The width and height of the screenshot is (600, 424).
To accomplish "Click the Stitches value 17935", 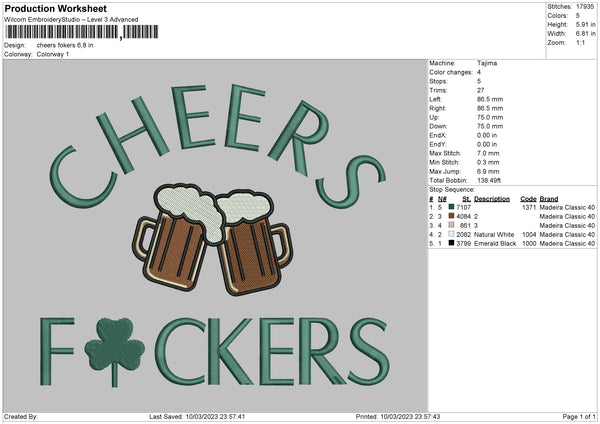I will (585, 7).
